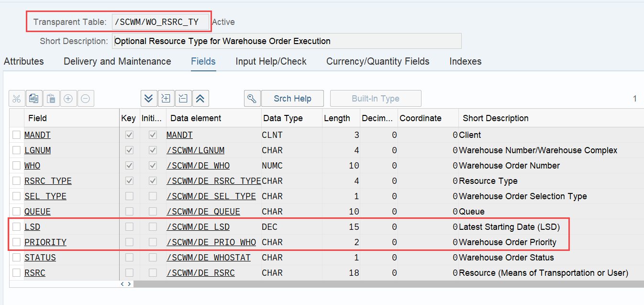Screen dimensions: 644x305
Task: Click the key/foreign keys icon
Action: pos(252,99)
